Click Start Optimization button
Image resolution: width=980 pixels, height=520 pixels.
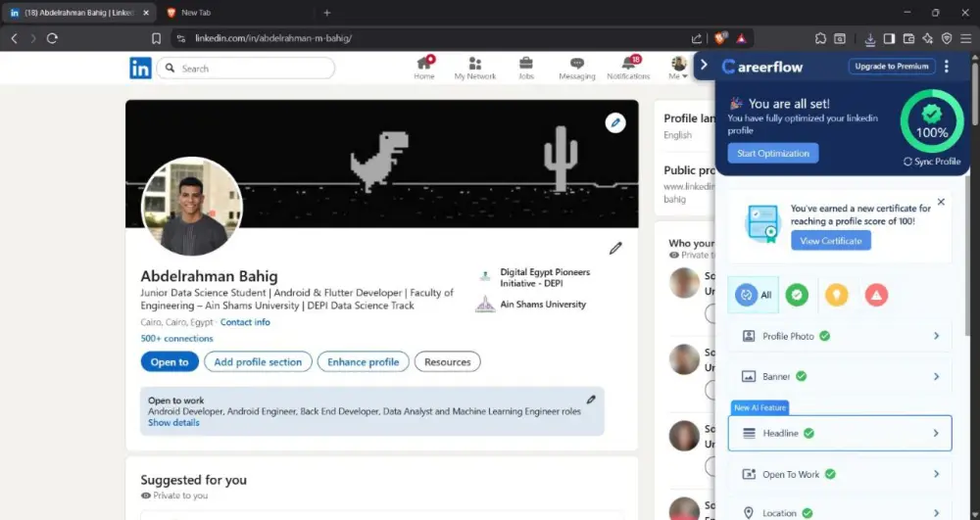773,153
